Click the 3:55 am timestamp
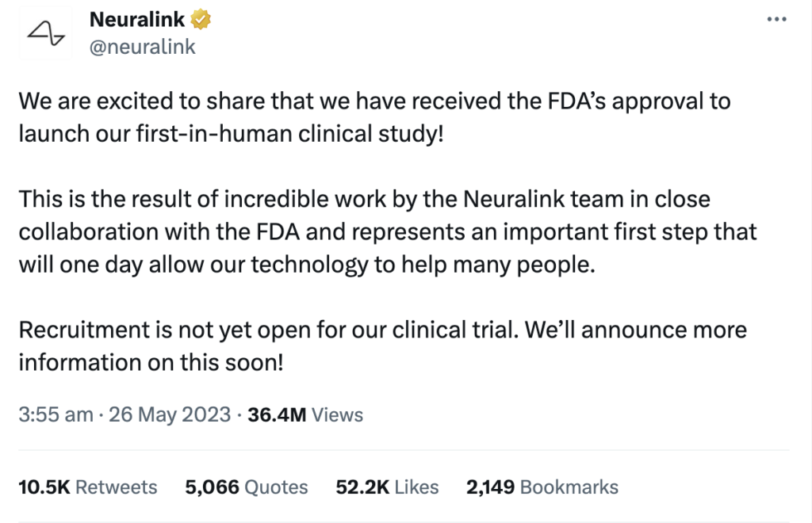 [x=56, y=415]
